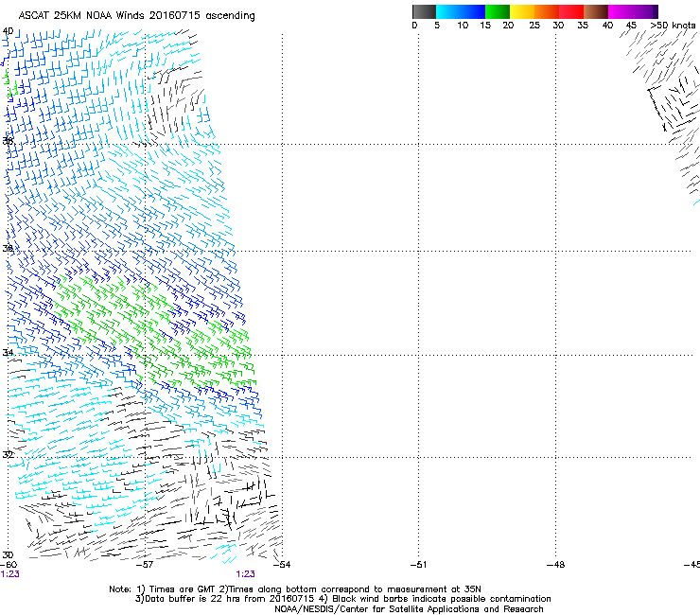Click the longitude axis label "-48"
This screenshot has width=700, height=615.
pyautogui.click(x=555, y=565)
